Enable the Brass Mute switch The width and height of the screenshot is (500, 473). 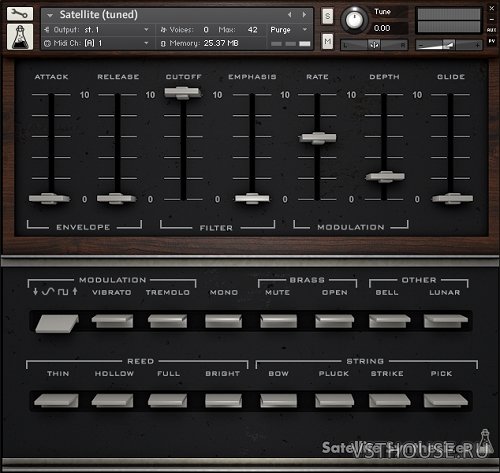278,322
